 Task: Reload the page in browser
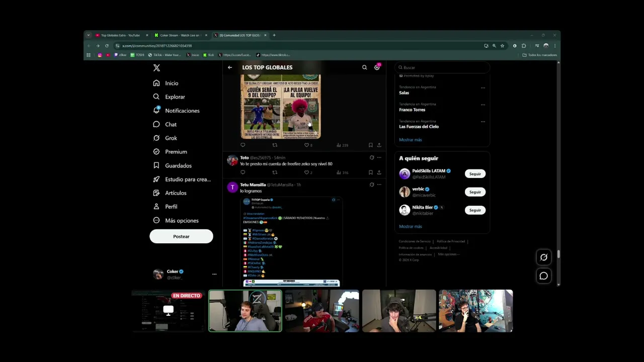(107, 46)
